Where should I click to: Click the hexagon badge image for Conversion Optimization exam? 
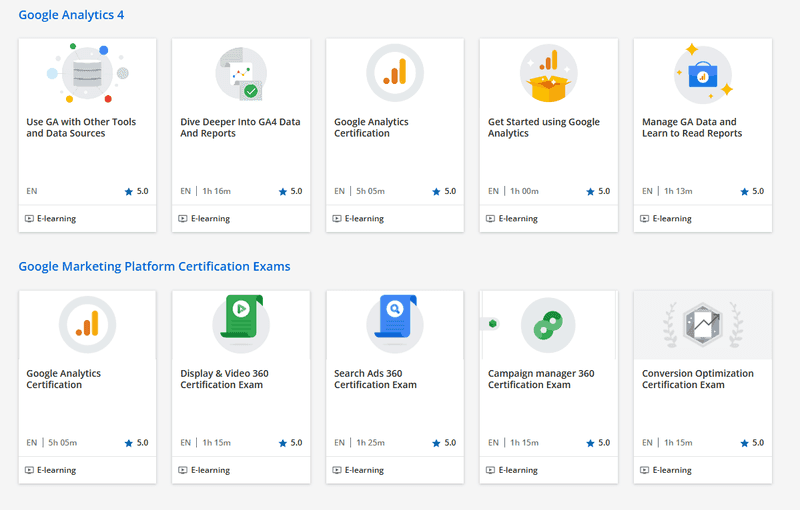click(703, 324)
